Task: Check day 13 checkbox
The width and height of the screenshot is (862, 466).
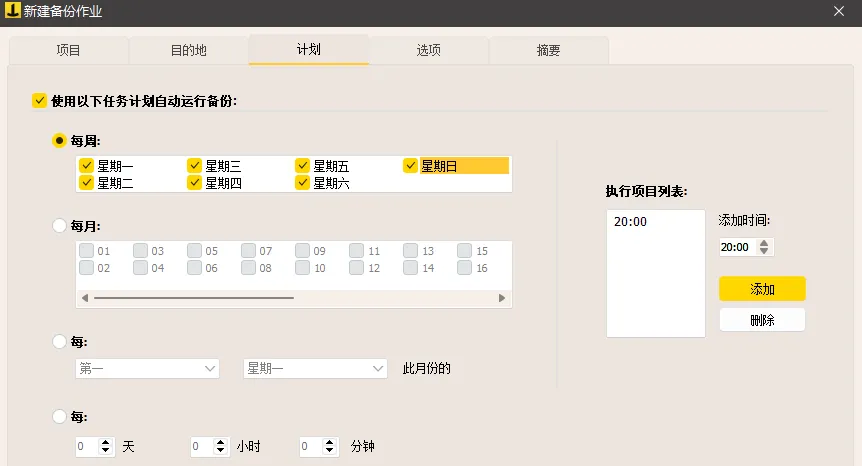Action: point(410,251)
